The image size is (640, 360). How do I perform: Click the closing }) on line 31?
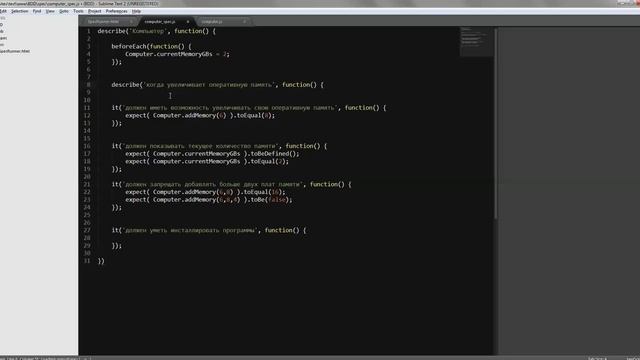click(x=101, y=261)
